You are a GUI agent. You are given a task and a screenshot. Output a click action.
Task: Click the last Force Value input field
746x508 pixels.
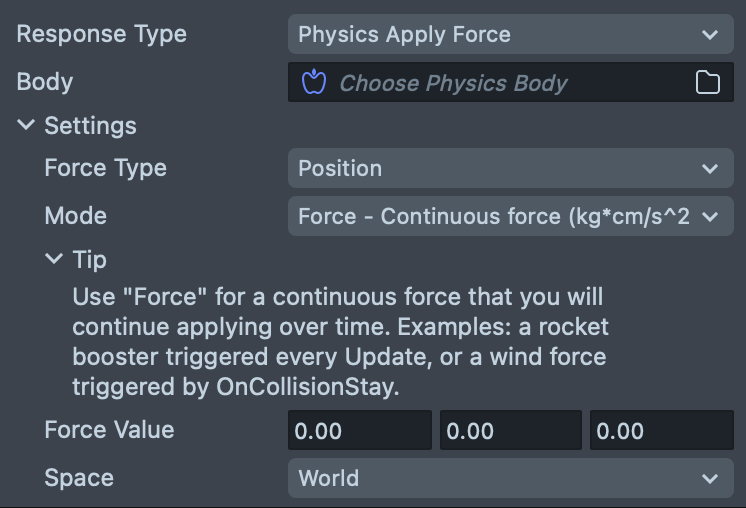click(x=661, y=431)
